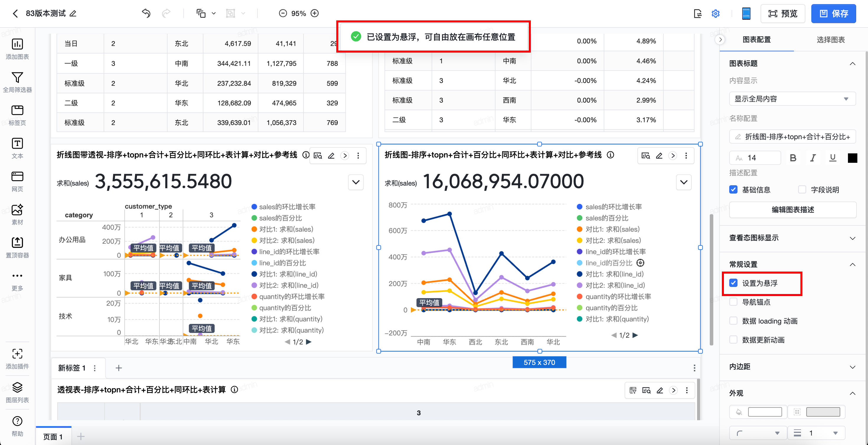Undo the last action
Screen dimensions: 868x445
pyautogui.click(x=146, y=14)
